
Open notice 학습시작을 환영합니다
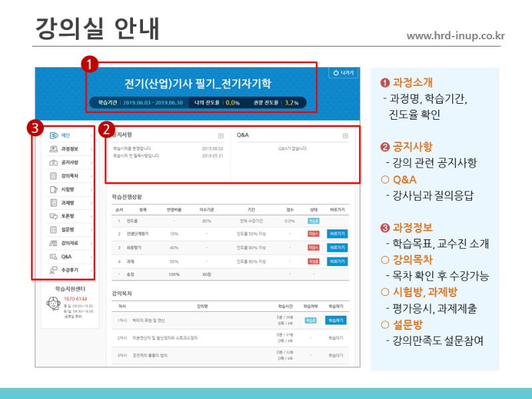click(x=132, y=148)
